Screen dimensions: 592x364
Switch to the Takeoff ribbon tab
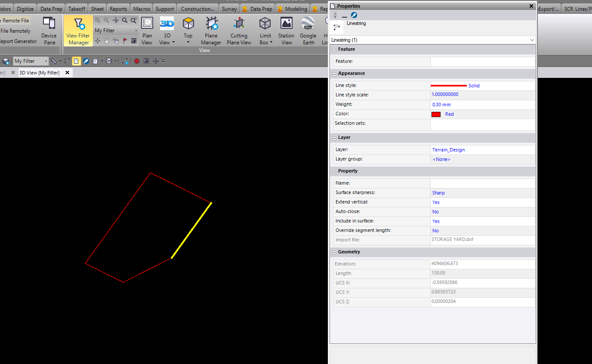[x=77, y=9]
